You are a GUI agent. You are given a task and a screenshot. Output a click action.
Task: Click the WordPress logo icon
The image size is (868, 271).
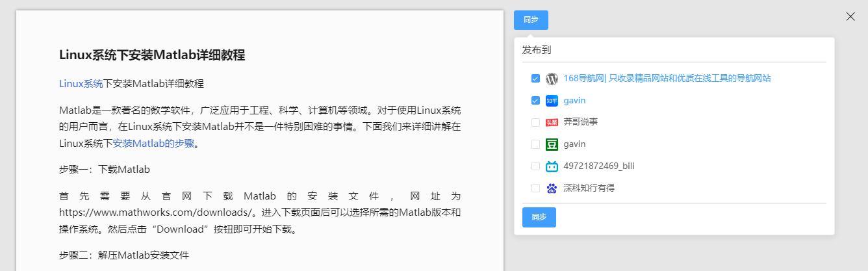pos(552,79)
